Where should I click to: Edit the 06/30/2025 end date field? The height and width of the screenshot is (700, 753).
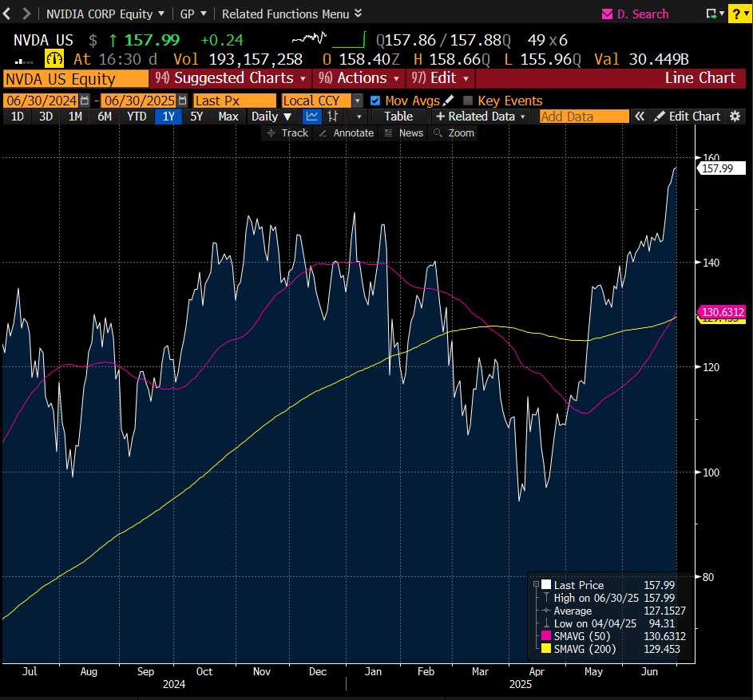(139, 101)
